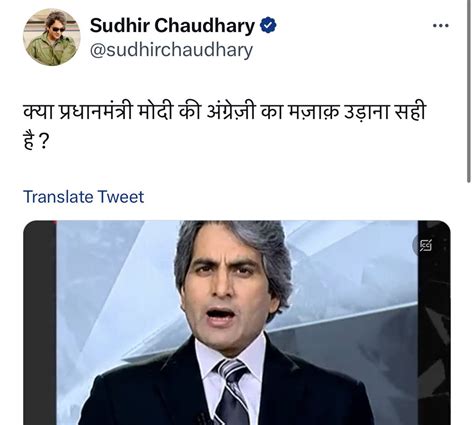Click the black letterbox bar left of video
The width and height of the screenshot is (474, 425).
coord(40,323)
